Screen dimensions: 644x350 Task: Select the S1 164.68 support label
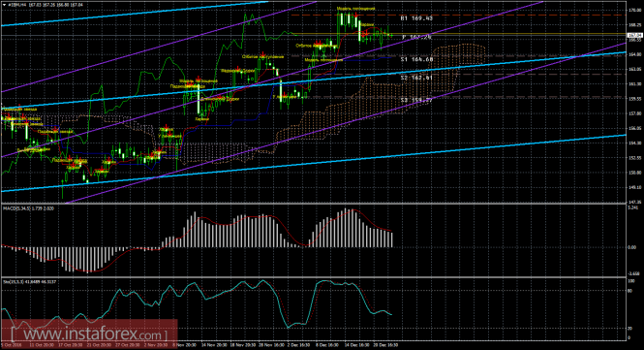(416, 60)
